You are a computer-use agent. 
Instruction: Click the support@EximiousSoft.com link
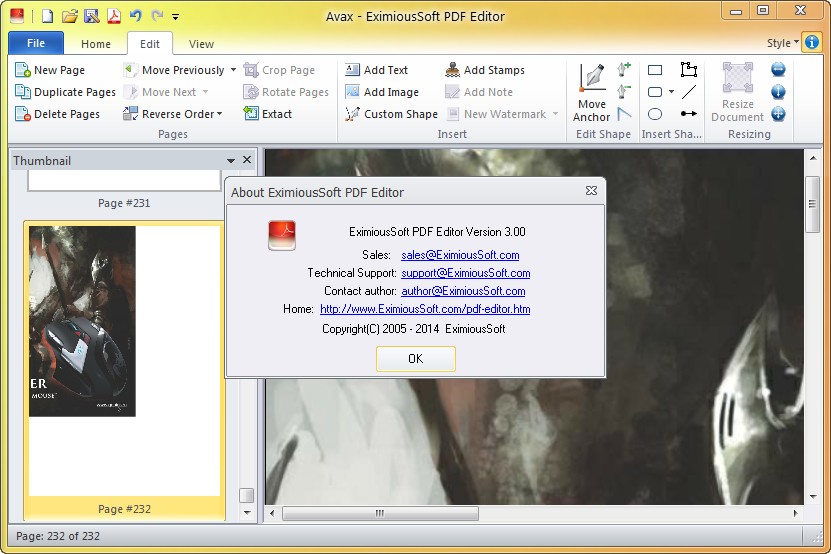pos(465,273)
